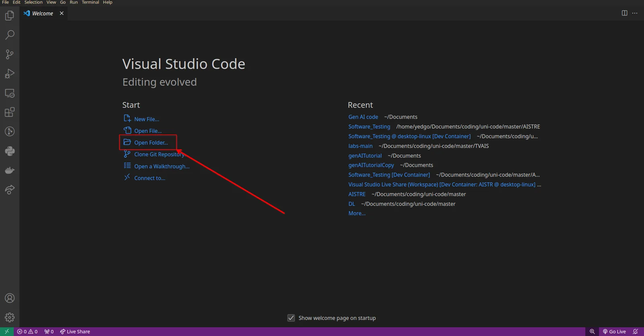Open the Accounts icon in activity bar

10,298
